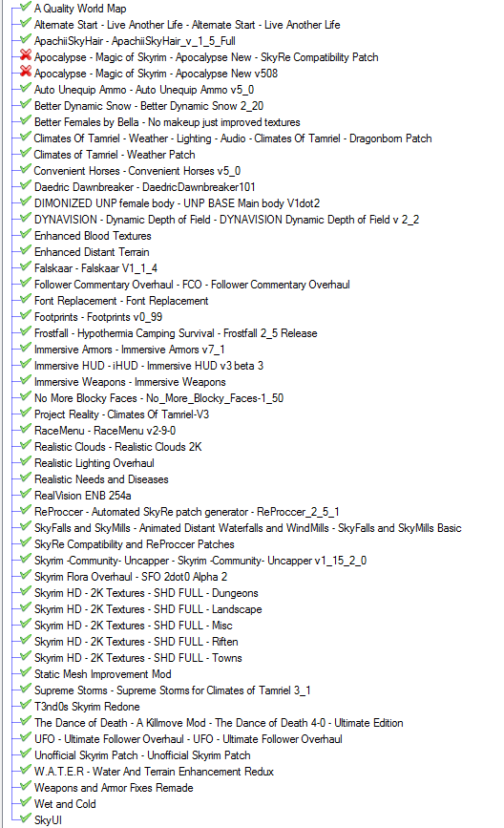Screen dimensions: 504x828
Task: Select Footprints v0_99 entry
Action: (98, 317)
